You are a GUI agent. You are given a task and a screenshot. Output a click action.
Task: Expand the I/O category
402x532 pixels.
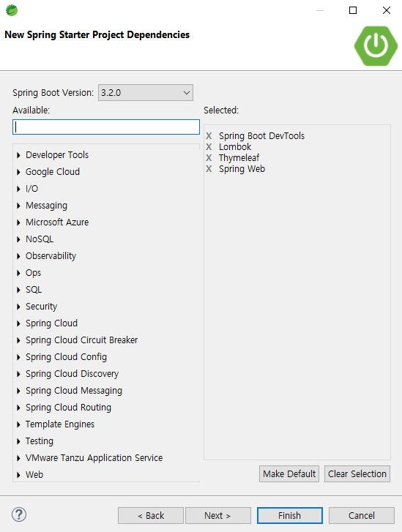tap(18, 189)
